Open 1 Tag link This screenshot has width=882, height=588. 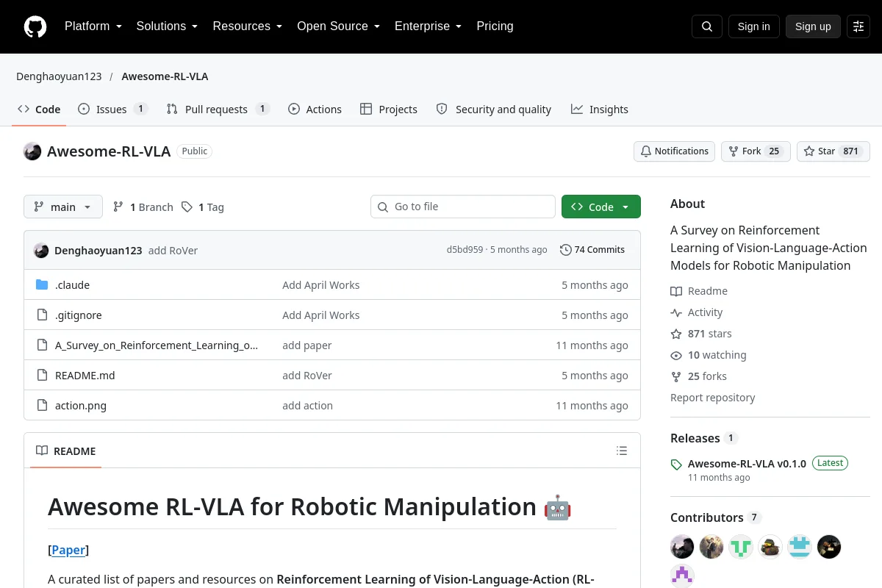coord(202,207)
